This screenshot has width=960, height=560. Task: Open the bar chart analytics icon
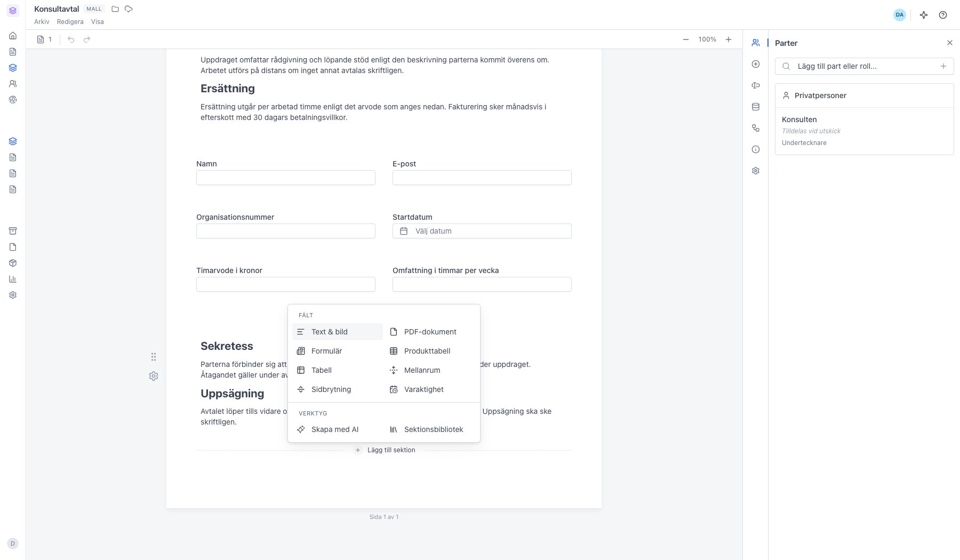13,279
